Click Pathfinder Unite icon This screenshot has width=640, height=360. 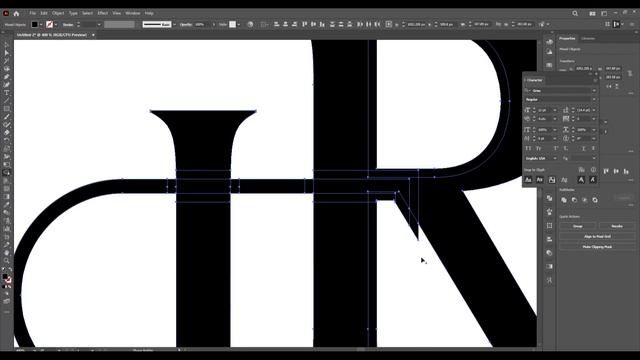point(564,200)
